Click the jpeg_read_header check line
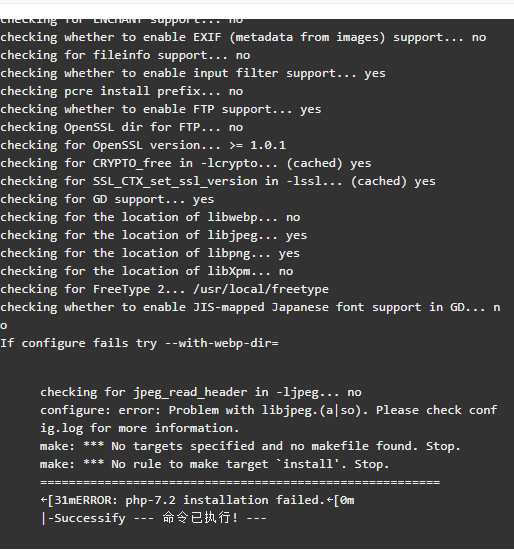The image size is (514, 551). (x=201, y=392)
